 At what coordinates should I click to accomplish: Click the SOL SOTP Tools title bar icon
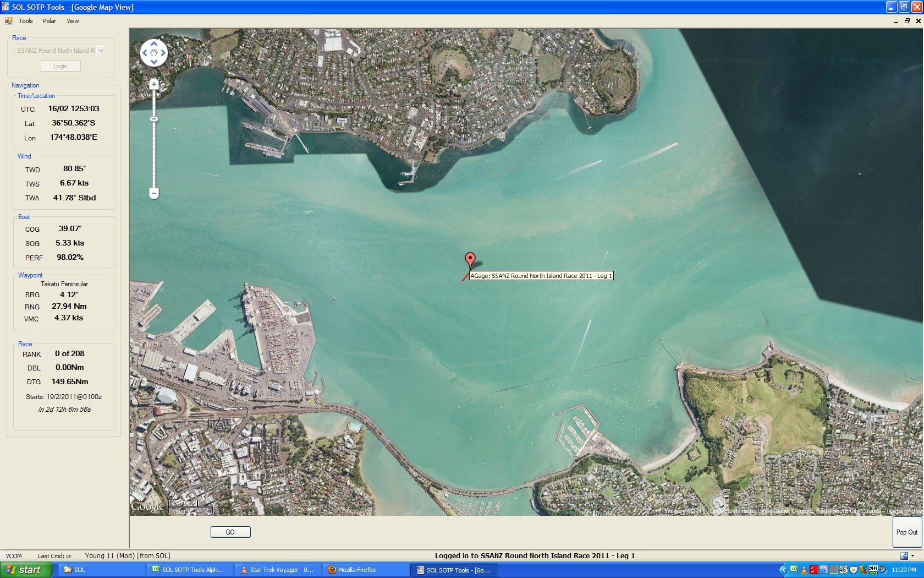tap(5, 7)
